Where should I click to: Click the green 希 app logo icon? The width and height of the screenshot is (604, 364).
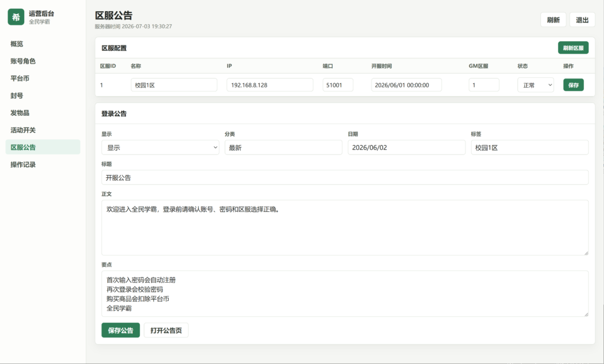(16, 17)
